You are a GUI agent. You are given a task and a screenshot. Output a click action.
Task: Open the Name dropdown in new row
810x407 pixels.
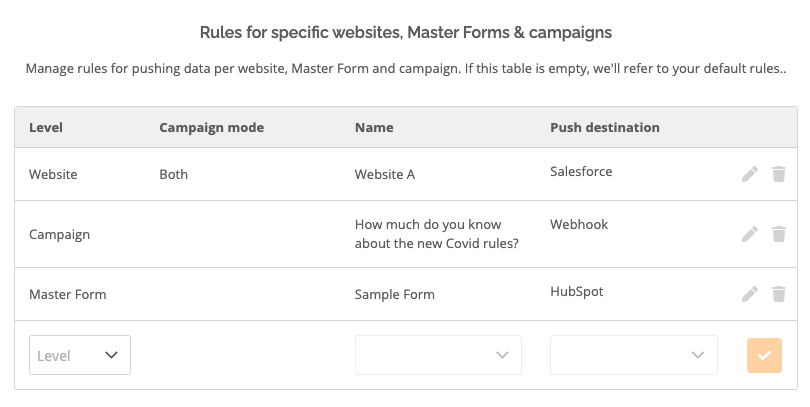[438, 355]
